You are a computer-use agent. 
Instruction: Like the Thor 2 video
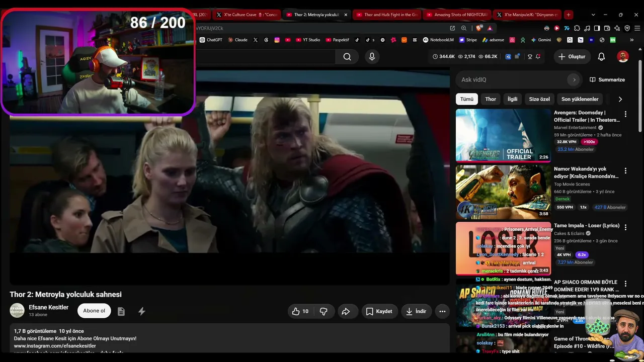[300, 311]
